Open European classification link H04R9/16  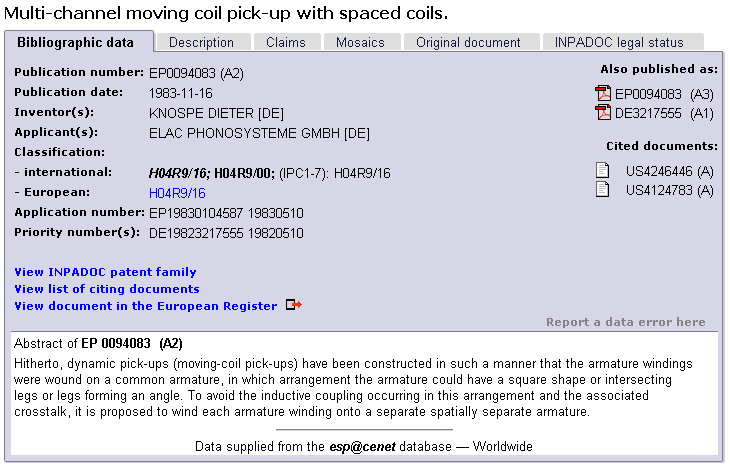[177, 193]
